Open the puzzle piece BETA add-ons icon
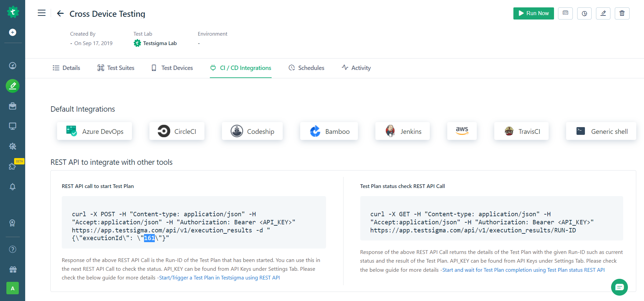 (x=12, y=166)
